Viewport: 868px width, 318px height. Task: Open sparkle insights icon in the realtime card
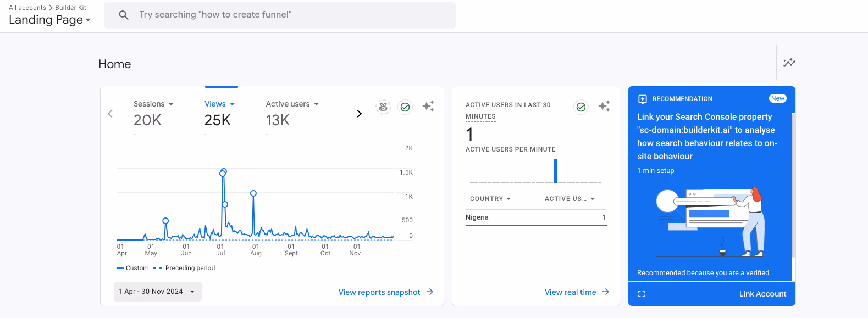(604, 107)
